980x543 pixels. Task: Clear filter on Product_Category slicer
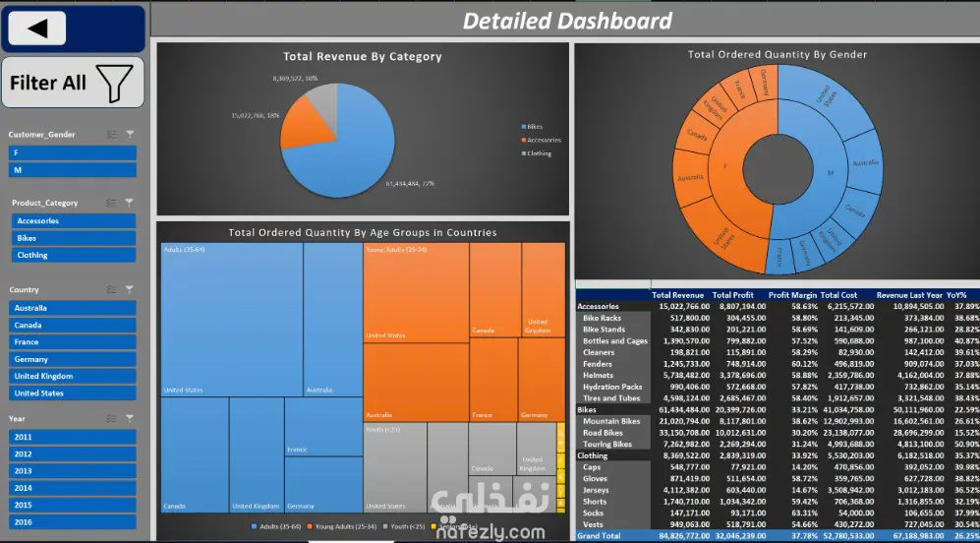coord(130,202)
